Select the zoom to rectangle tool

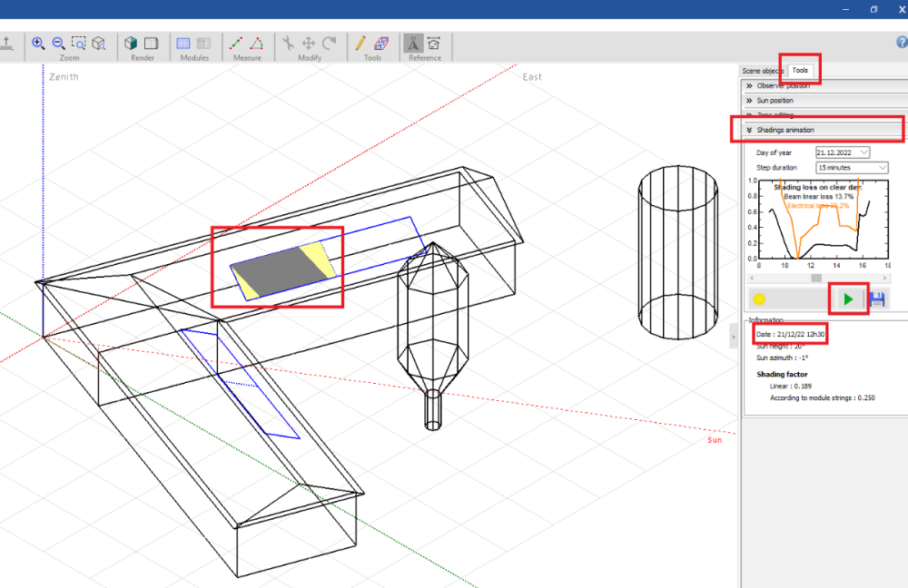79,43
